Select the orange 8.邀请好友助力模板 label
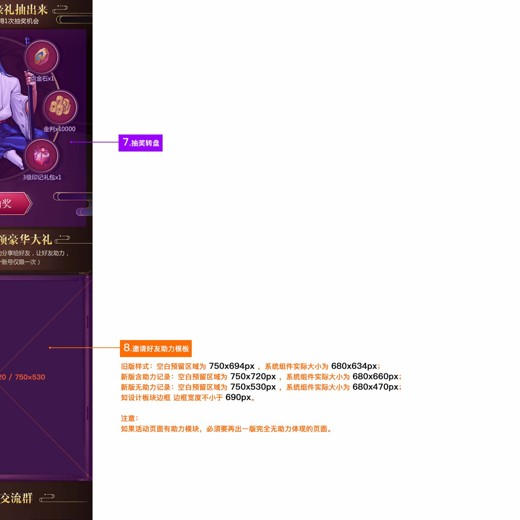Viewport: 520px width, 520px height. click(156, 348)
